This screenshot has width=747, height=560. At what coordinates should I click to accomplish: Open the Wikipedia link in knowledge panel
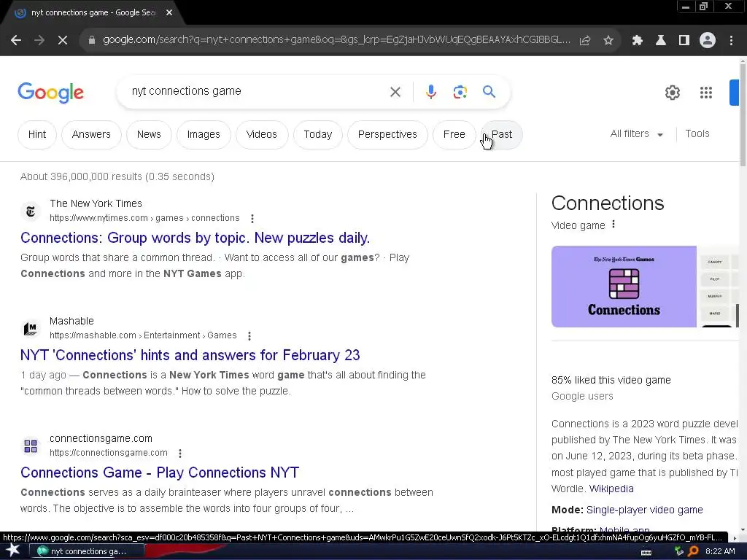[611, 489]
